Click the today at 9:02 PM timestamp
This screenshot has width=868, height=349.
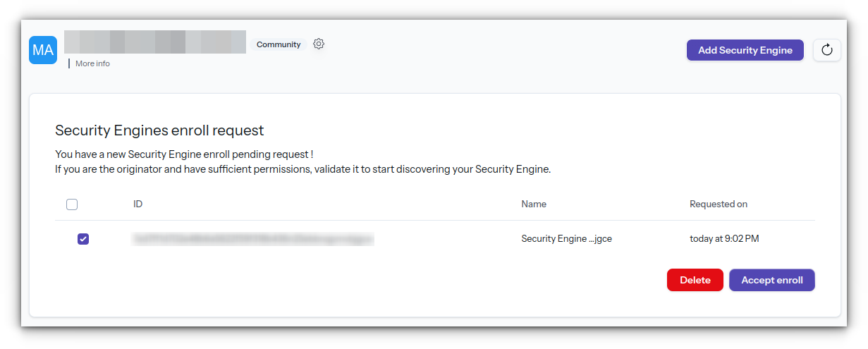[724, 239]
